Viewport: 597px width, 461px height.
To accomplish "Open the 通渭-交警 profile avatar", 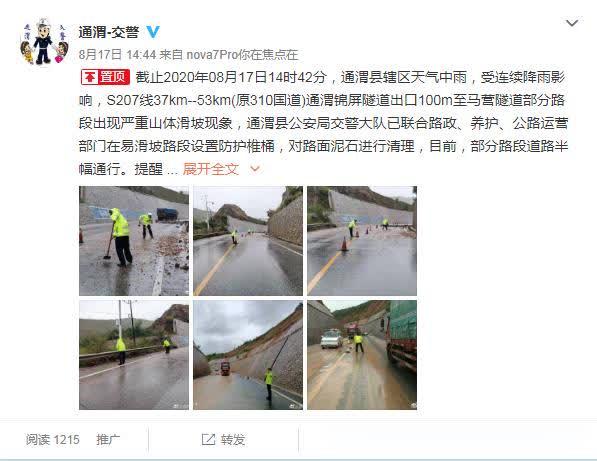I will (44, 41).
